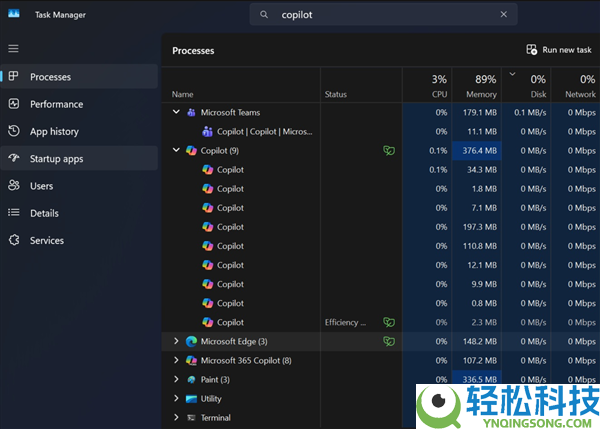Expand the Terminal group

pyautogui.click(x=176, y=417)
